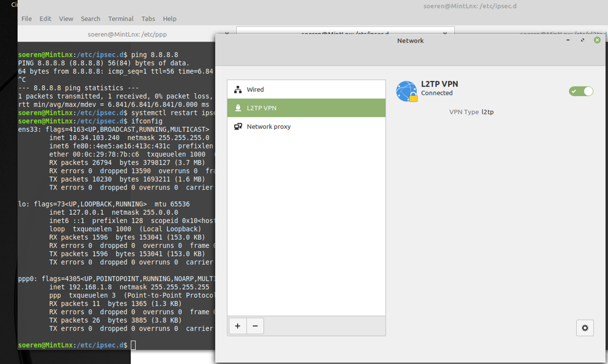Disable the L2TP VPN toggle switch
The image size is (608, 364).
581,91
